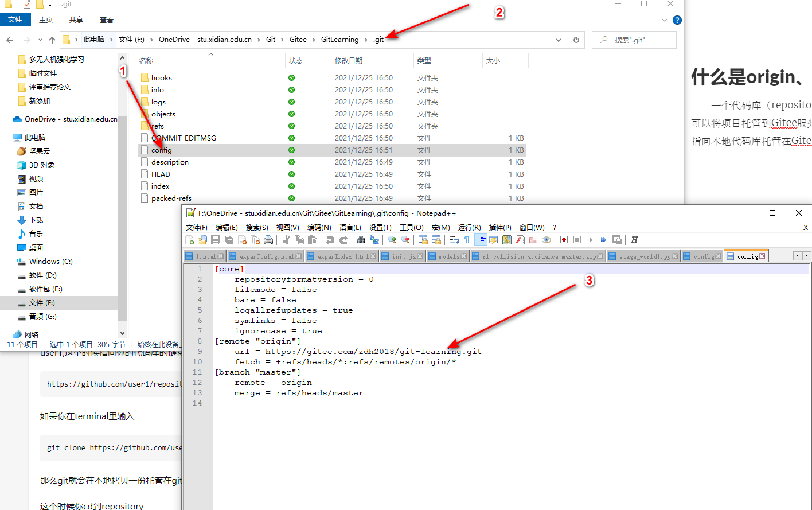Toggle Synchronize Horizontal Scrolling icon

[x=436, y=240]
